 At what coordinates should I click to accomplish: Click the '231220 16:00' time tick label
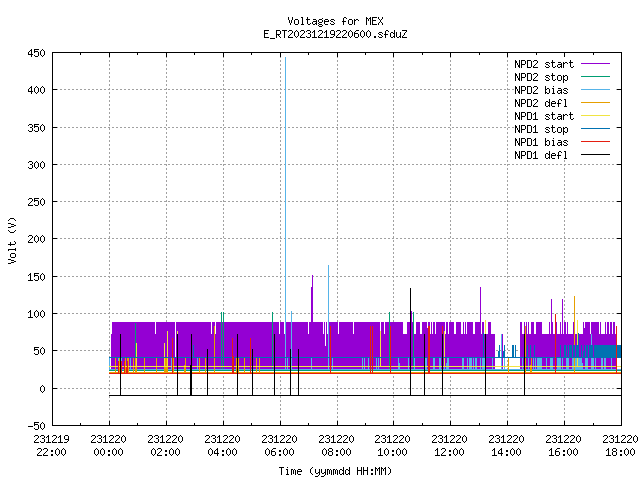pos(563,446)
